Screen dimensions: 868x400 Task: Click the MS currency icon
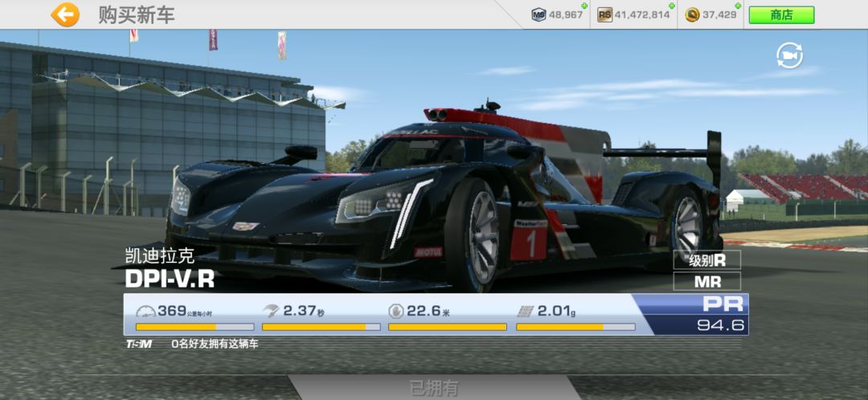[x=538, y=15]
